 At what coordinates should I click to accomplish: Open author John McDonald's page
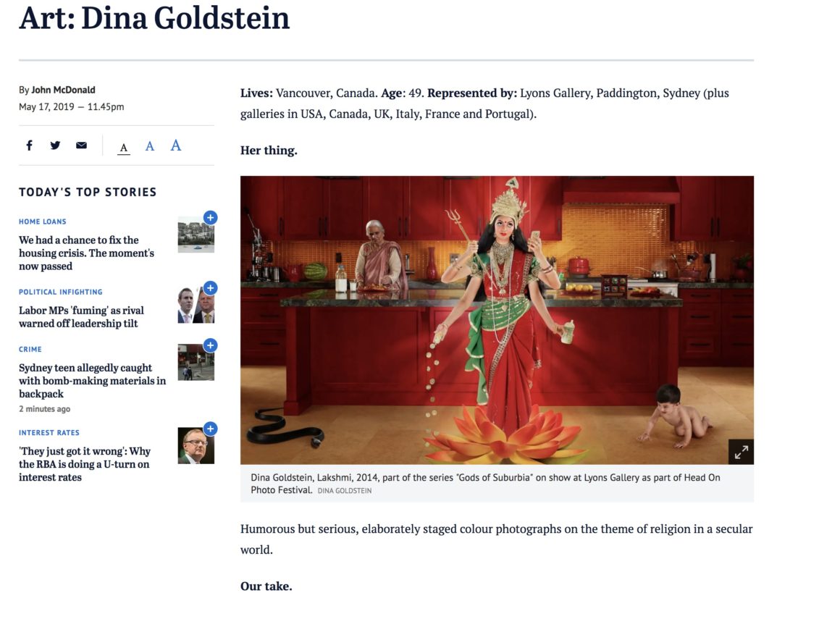click(x=63, y=90)
